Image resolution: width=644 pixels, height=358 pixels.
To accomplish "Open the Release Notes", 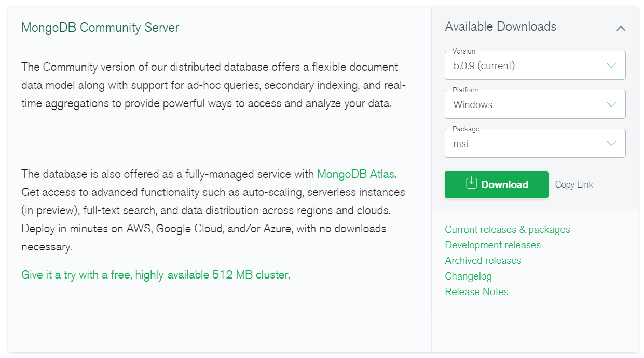I will [x=476, y=291].
